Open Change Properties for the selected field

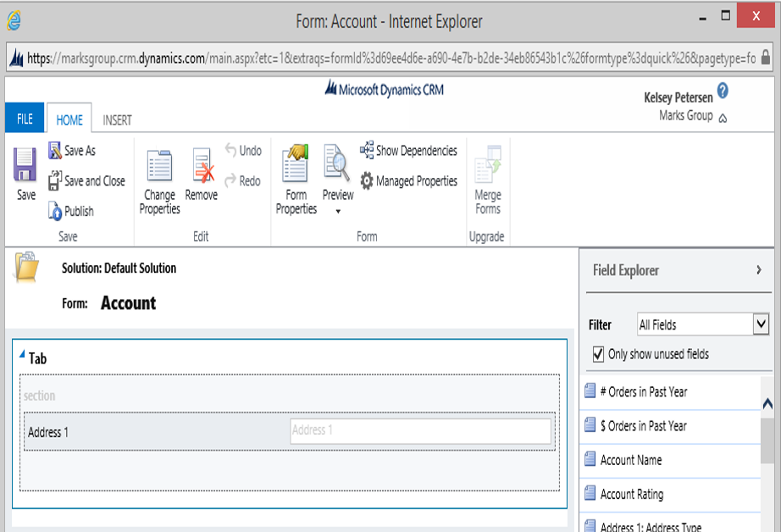(159, 182)
